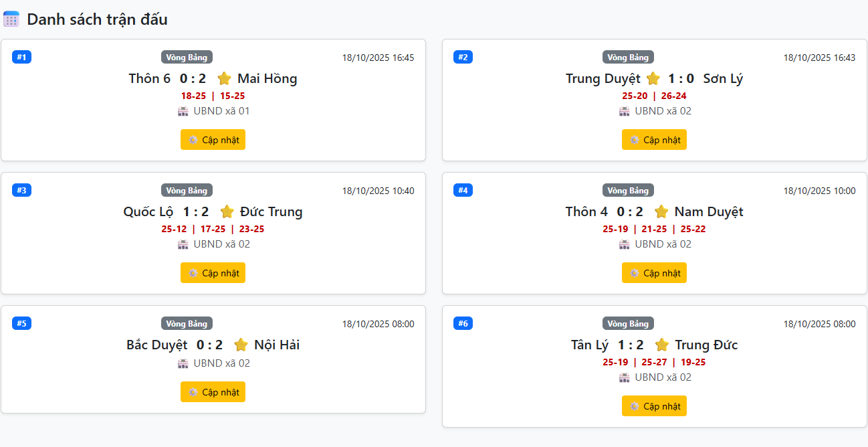Click the #4 match number badge
Image resolution: width=868 pixels, height=447 pixels.
click(x=463, y=189)
